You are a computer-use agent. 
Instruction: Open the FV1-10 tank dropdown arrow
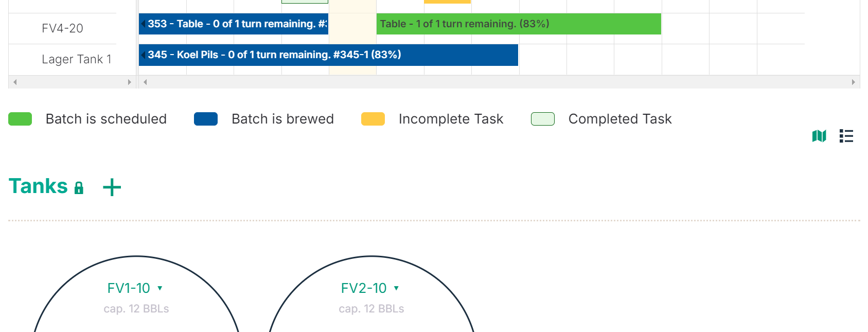pyautogui.click(x=160, y=288)
